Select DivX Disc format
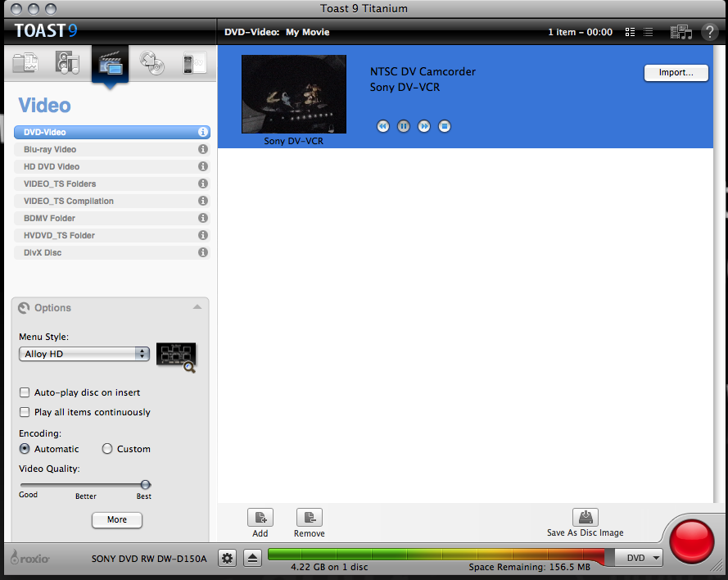 click(112, 252)
